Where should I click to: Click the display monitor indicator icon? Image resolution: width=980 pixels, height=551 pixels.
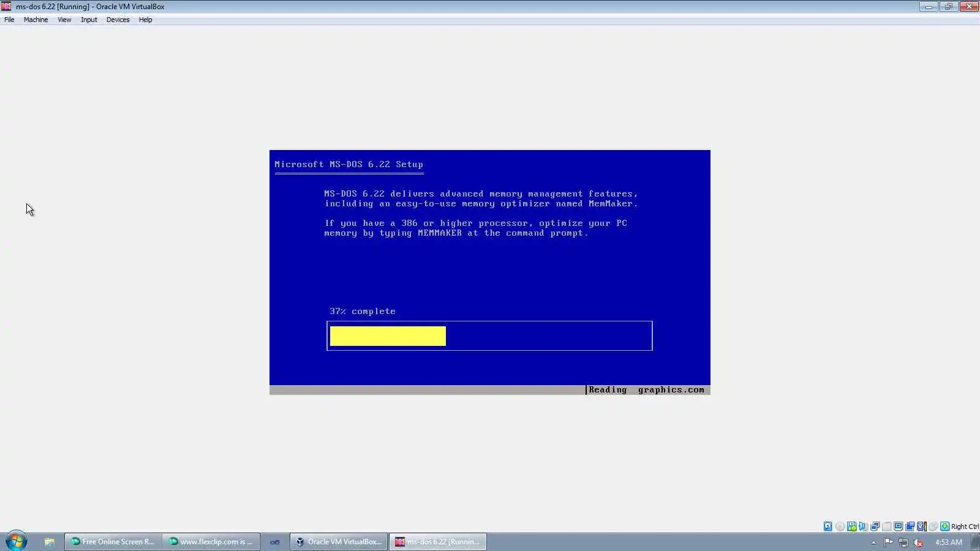coord(898,527)
